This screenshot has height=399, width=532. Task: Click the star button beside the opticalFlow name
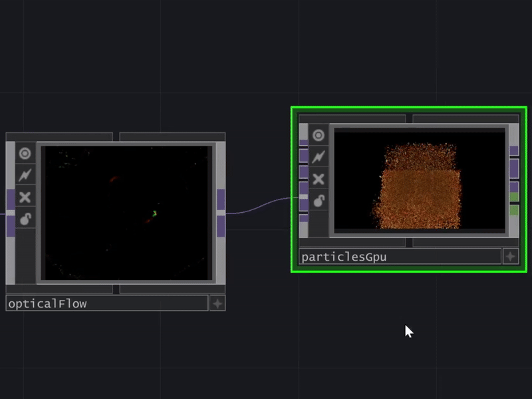coord(217,304)
